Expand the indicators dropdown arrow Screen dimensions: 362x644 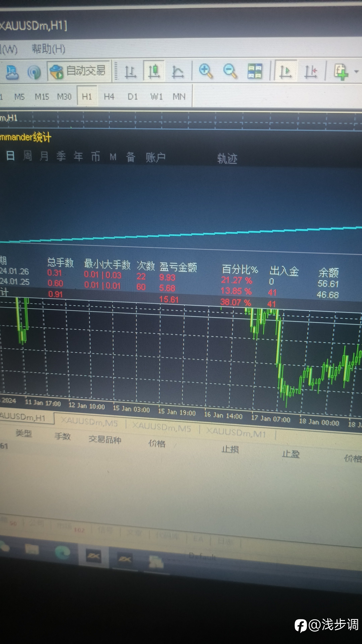click(x=356, y=72)
